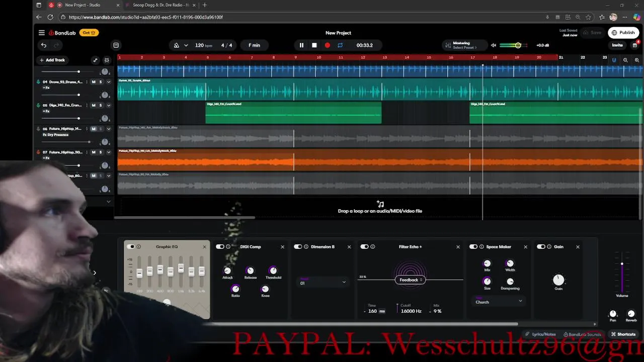Click the yellow Get membership button
The image size is (644, 362).
click(89, 33)
